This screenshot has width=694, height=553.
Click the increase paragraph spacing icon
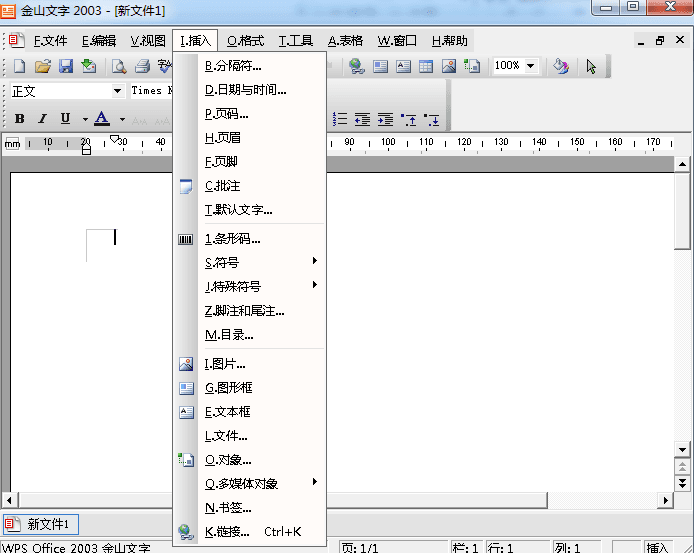click(432, 119)
